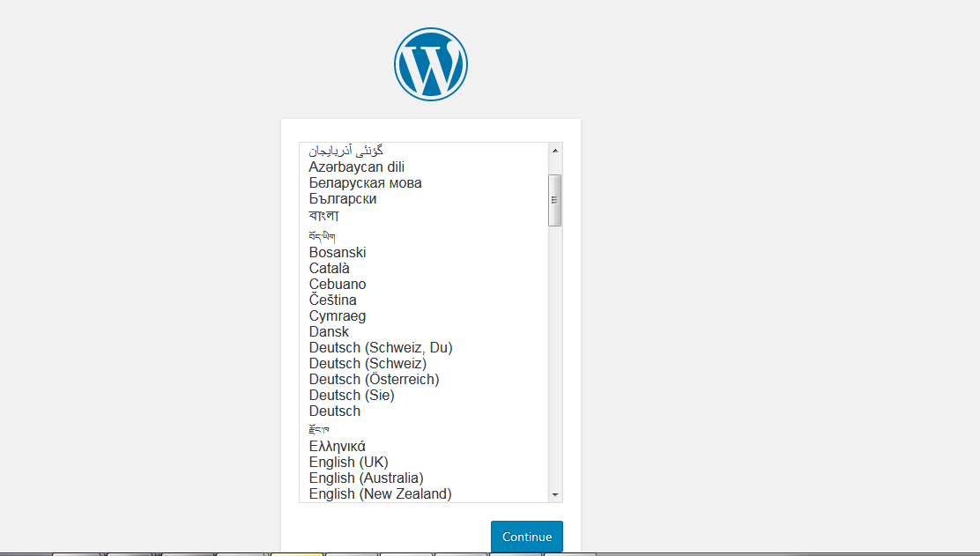The height and width of the screenshot is (556, 980).
Task: Click the scrollbar down arrow
Action: tap(555, 494)
